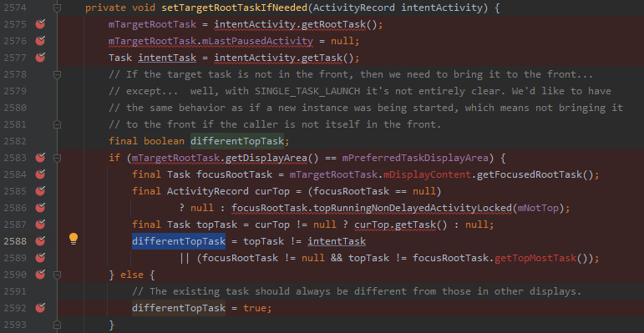Click the breakpoint icon on line 2589
This screenshot has height=333, width=644.
point(40,258)
